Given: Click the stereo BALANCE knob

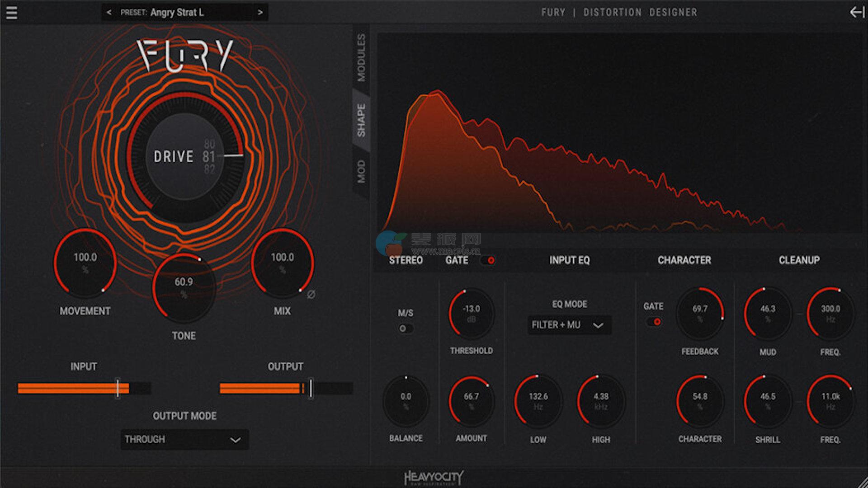Looking at the screenshot, I should pos(406,401).
